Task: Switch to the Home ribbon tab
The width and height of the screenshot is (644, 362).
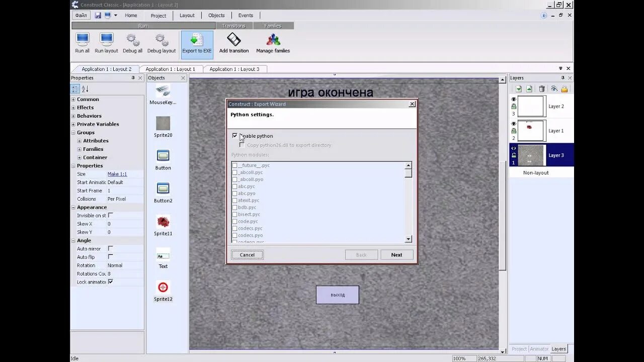Action: point(131,16)
